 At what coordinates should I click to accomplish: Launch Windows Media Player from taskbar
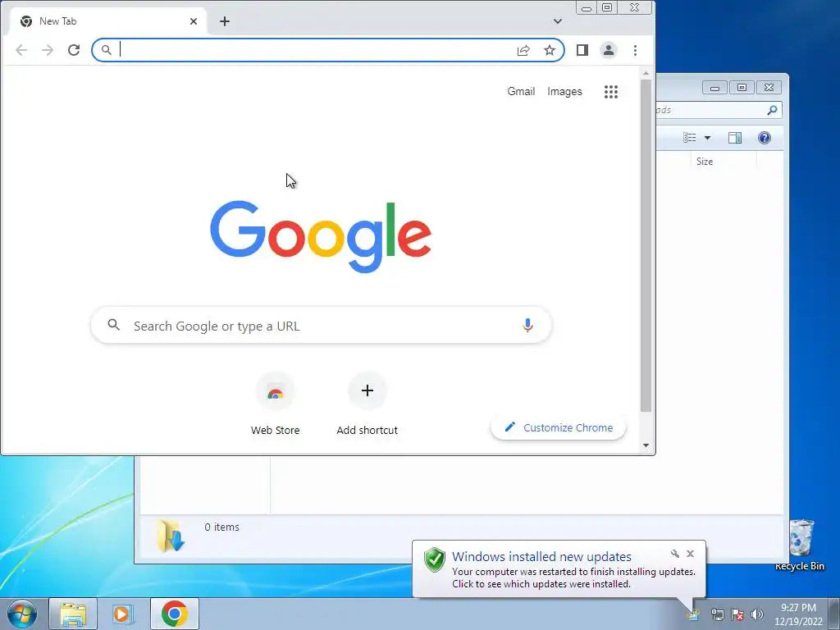(x=123, y=614)
